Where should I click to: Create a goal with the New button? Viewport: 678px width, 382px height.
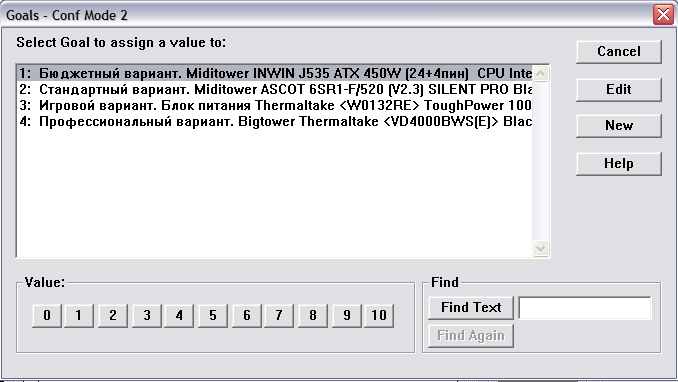pyautogui.click(x=619, y=125)
